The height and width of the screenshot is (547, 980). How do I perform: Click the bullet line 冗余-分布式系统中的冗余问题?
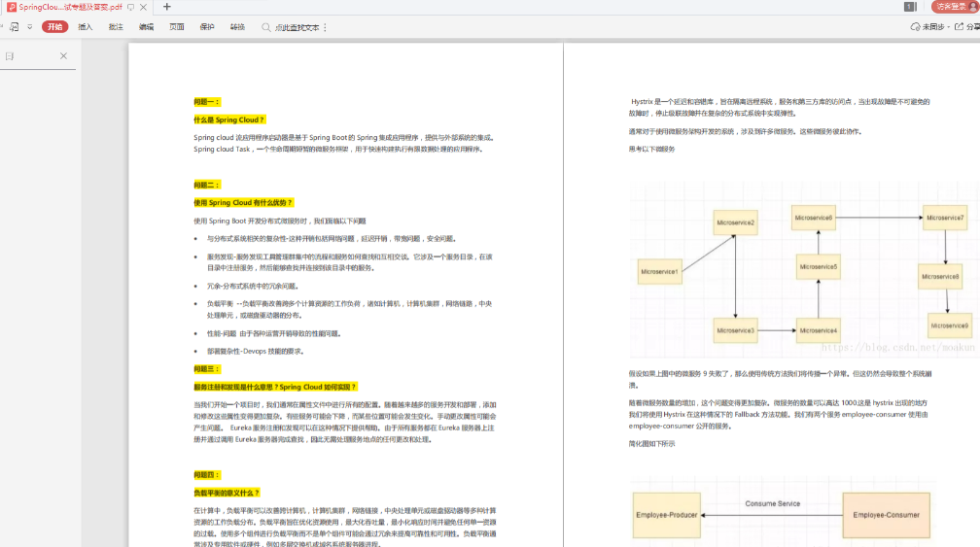pyautogui.click(x=253, y=286)
